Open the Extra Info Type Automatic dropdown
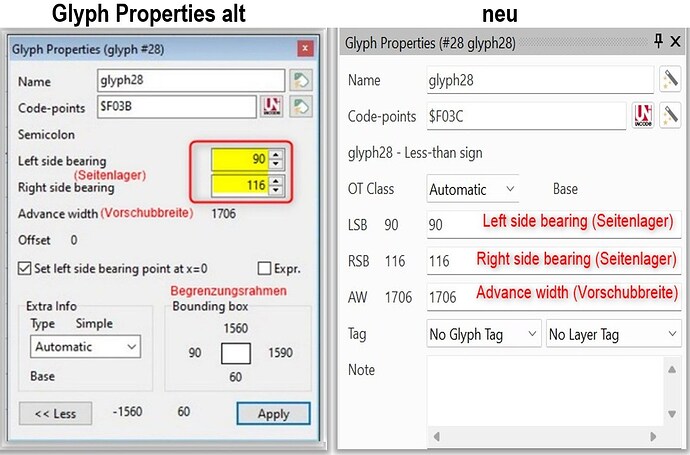Image resolution: width=690 pixels, height=455 pixels. 85,347
